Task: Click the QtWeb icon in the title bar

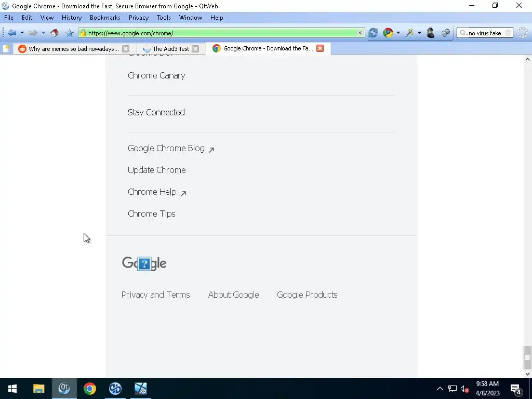Action: 5,6
